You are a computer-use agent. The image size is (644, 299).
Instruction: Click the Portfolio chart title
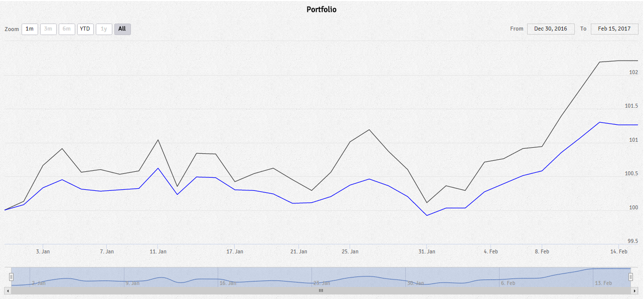(x=321, y=10)
